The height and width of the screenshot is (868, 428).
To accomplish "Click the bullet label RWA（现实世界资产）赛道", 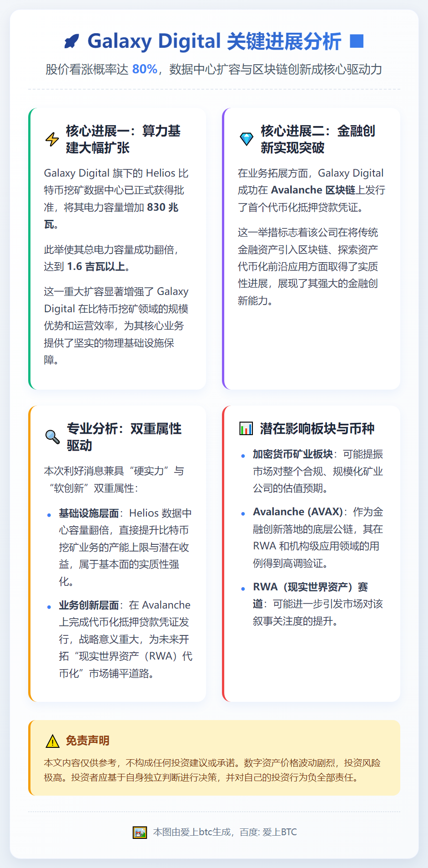I will [311, 595].
